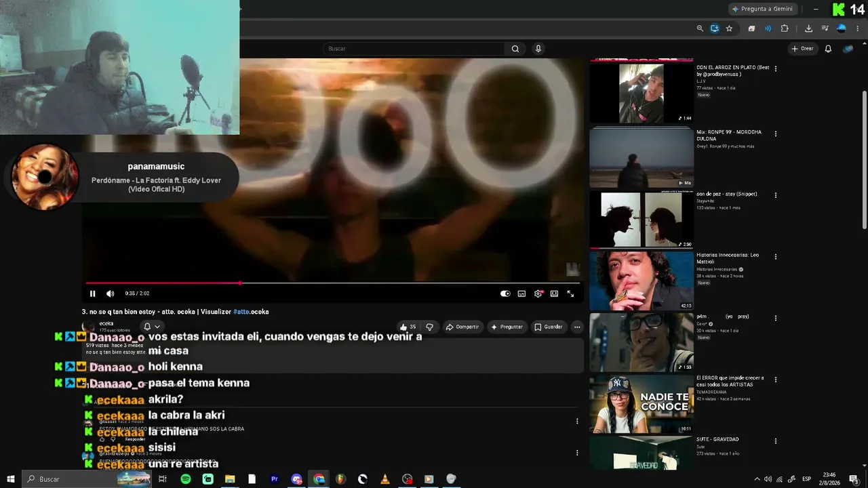
Task: Pause the YouTube video
Action: [x=93, y=293]
